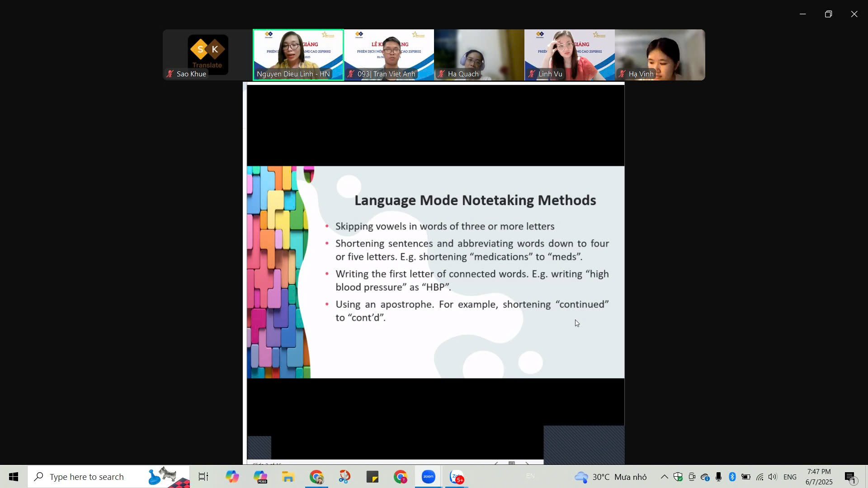Open Task View from the taskbar
Screen dimensions: 868x488
[x=203, y=477]
